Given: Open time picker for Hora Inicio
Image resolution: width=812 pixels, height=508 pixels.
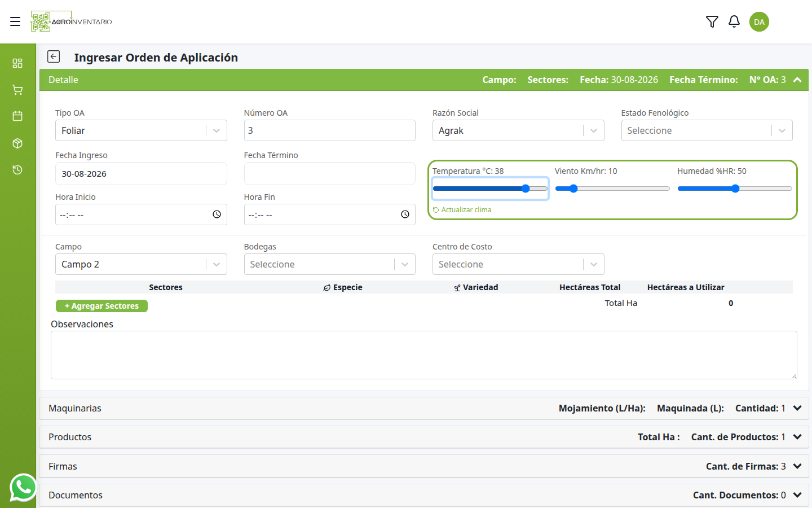Looking at the screenshot, I should tap(217, 214).
